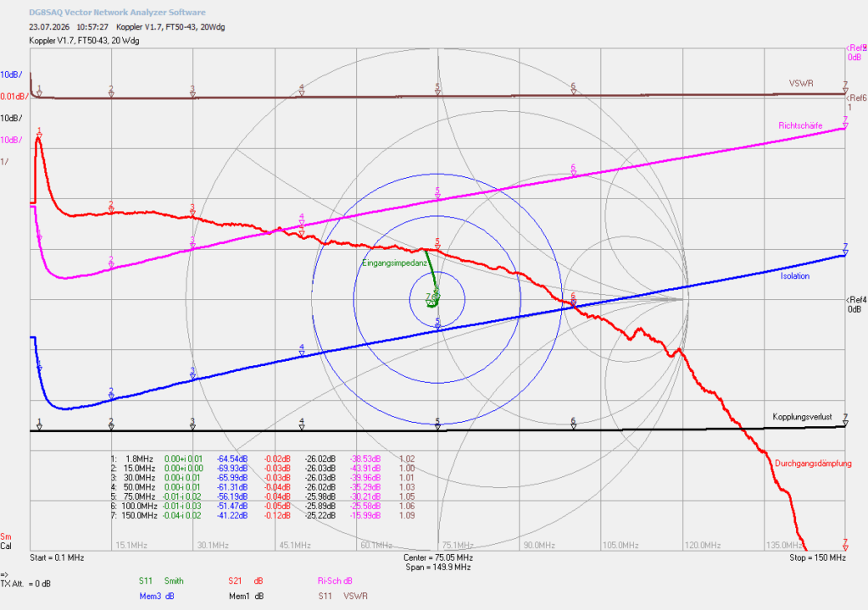Select marker 2 on the red Durchgangsdämpfung trace

click(x=111, y=208)
